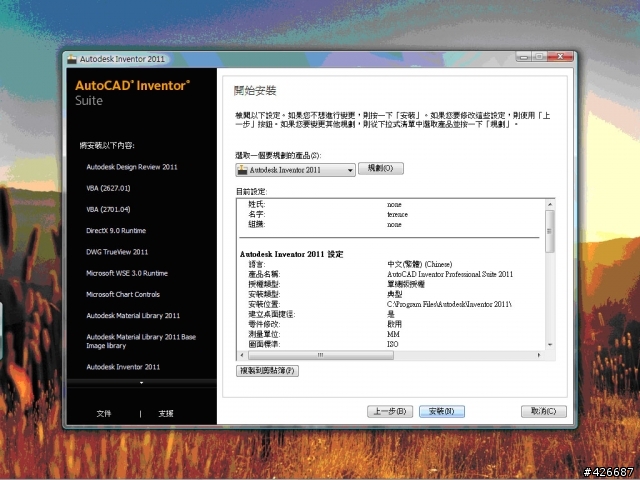Click the horizontal scrollbar thumb in settings
Viewport: 640px width, 480px height.
[321, 355]
